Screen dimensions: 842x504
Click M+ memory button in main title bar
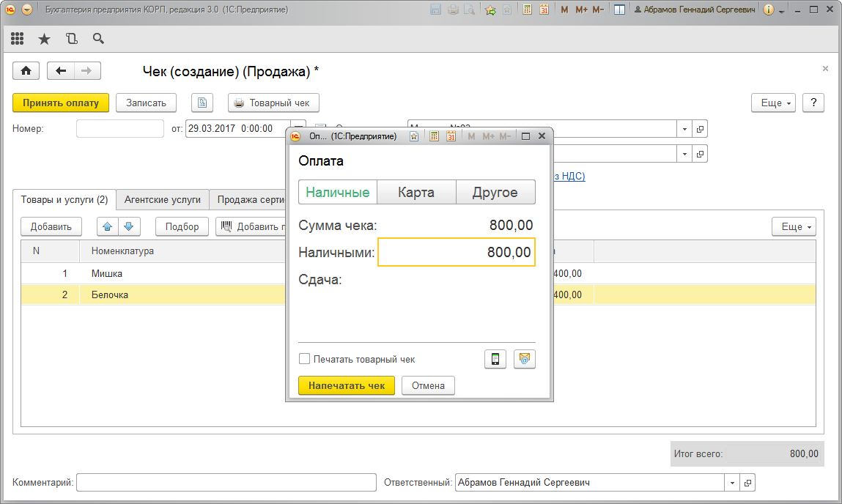[x=581, y=10]
